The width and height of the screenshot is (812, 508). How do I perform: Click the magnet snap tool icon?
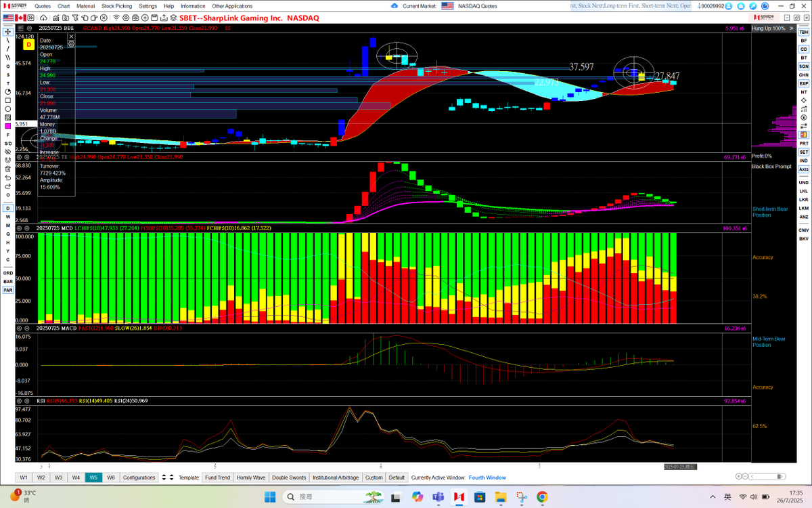(x=8, y=161)
